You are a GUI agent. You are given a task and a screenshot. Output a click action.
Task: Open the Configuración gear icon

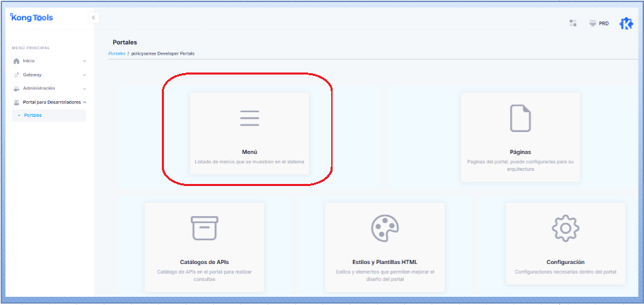pyautogui.click(x=565, y=227)
